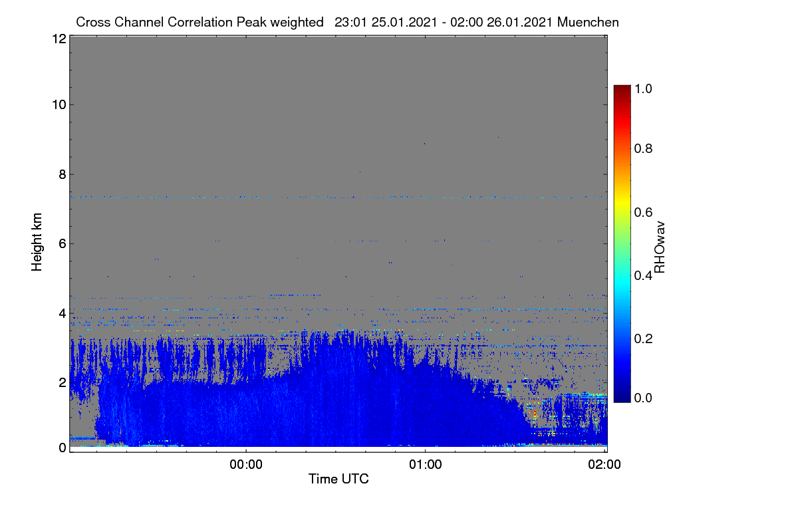
Task: Click the Muenchen station name in title
Action: [x=589, y=22]
